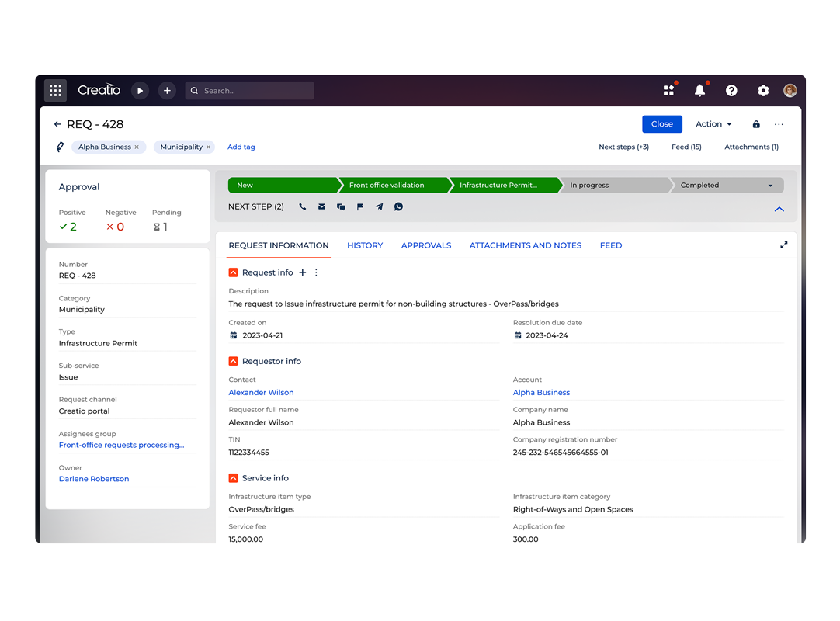Click the email envelope next step icon
This screenshot has width=840, height=621.
tap(321, 207)
